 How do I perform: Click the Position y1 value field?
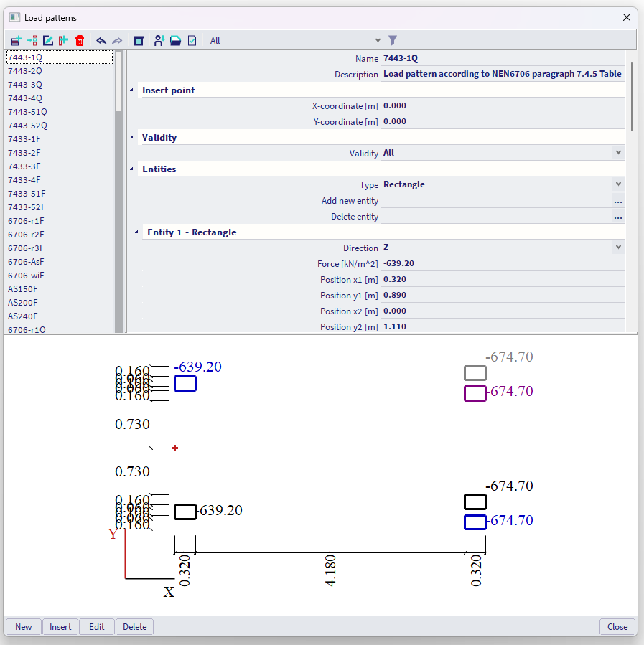click(503, 295)
